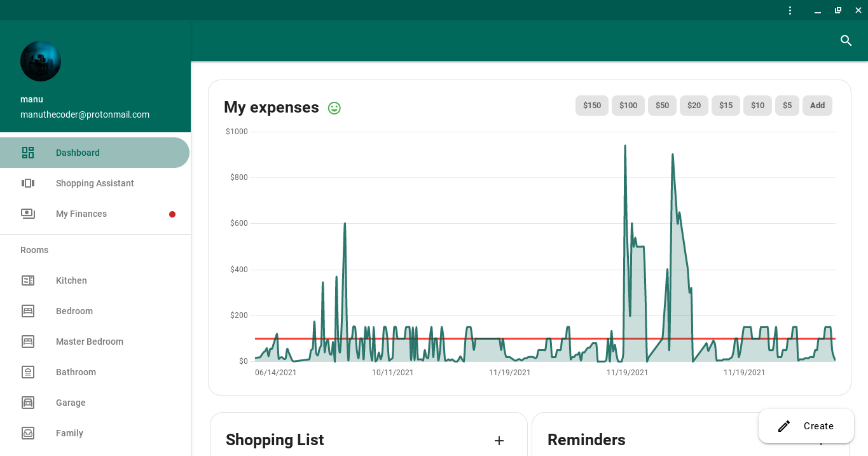Screen dimensions: 868x456
Task: Click the $1000 axis label
Action: coord(237,132)
